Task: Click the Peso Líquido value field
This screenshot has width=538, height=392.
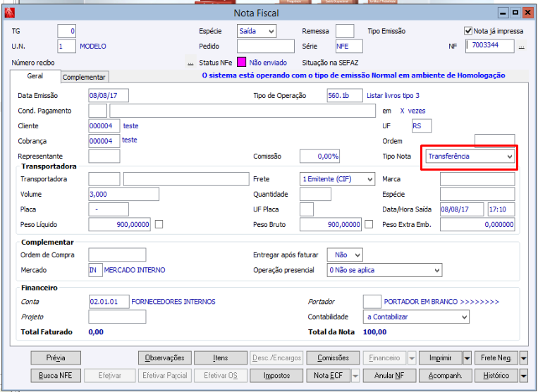Action: [119, 224]
